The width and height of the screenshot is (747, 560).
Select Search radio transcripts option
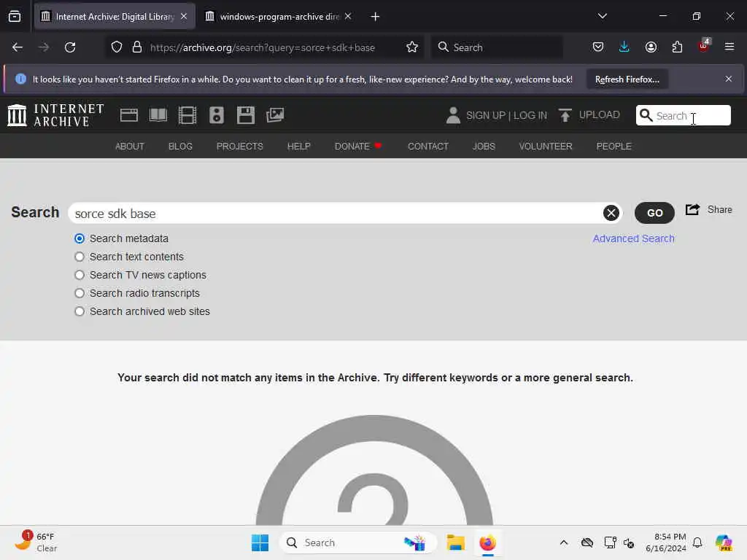tap(80, 293)
